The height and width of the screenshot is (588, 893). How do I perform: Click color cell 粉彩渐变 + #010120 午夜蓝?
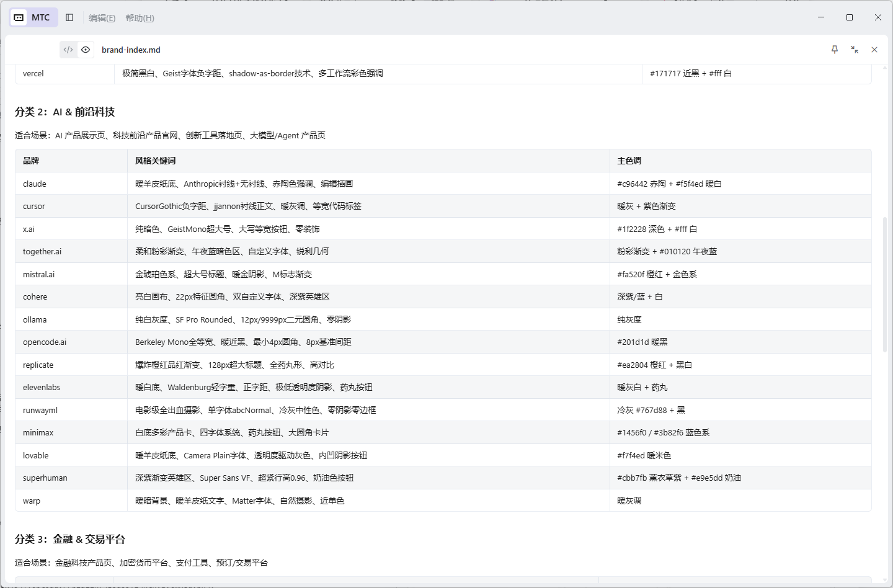pos(740,251)
